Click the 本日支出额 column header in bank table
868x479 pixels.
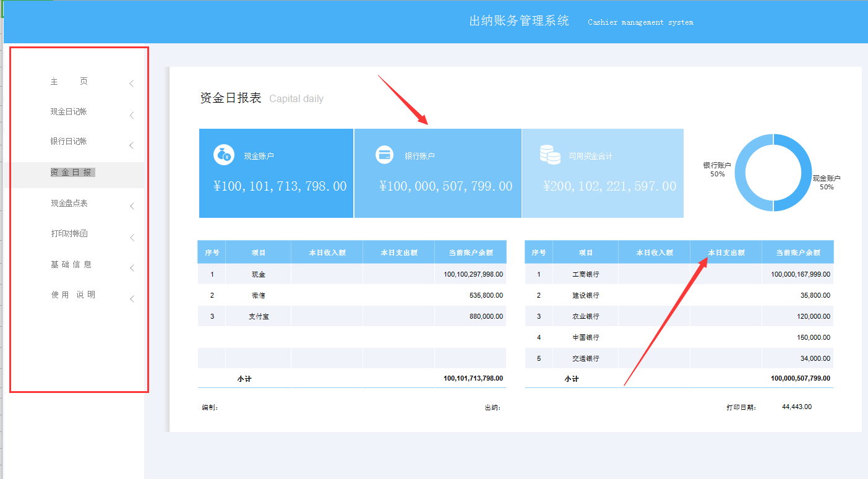coord(725,251)
